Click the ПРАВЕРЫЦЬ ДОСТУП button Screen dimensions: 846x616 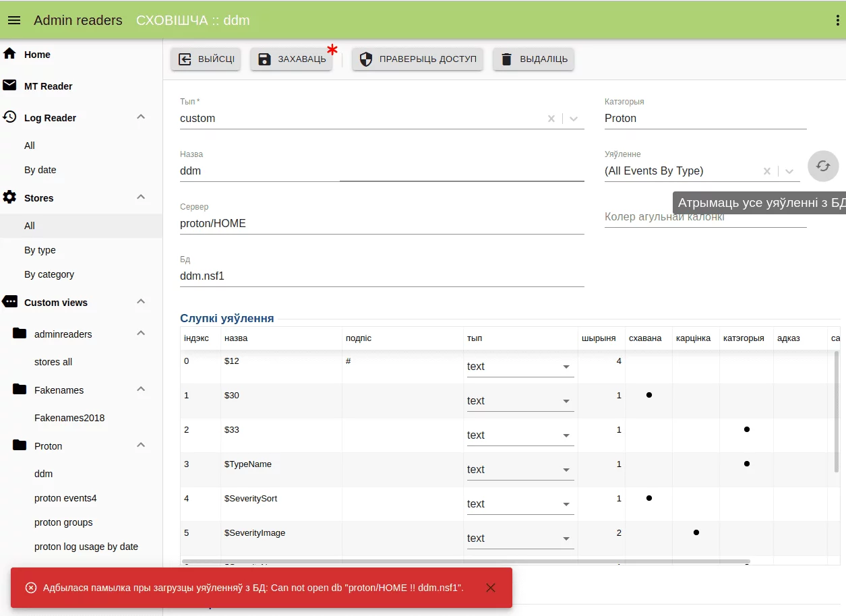417,59
